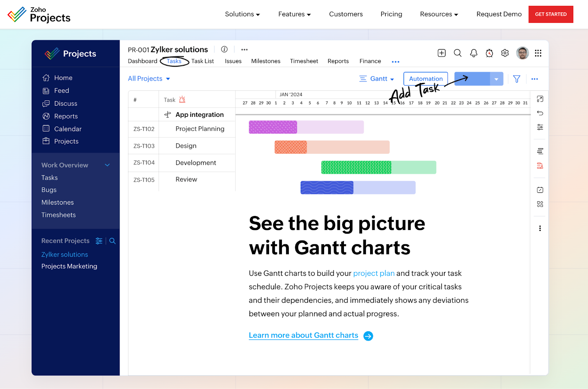Click the Discuss icon in sidebar
The height and width of the screenshot is (389, 588).
pos(46,103)
